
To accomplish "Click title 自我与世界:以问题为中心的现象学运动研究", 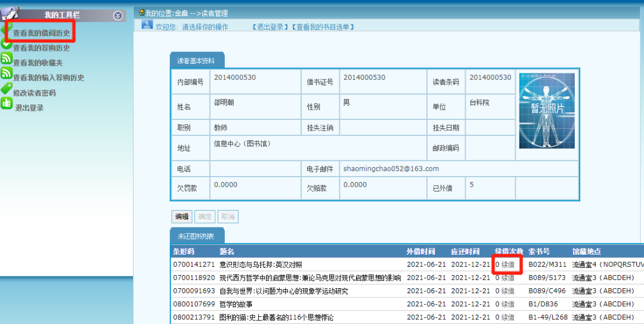I will [284, 291].
